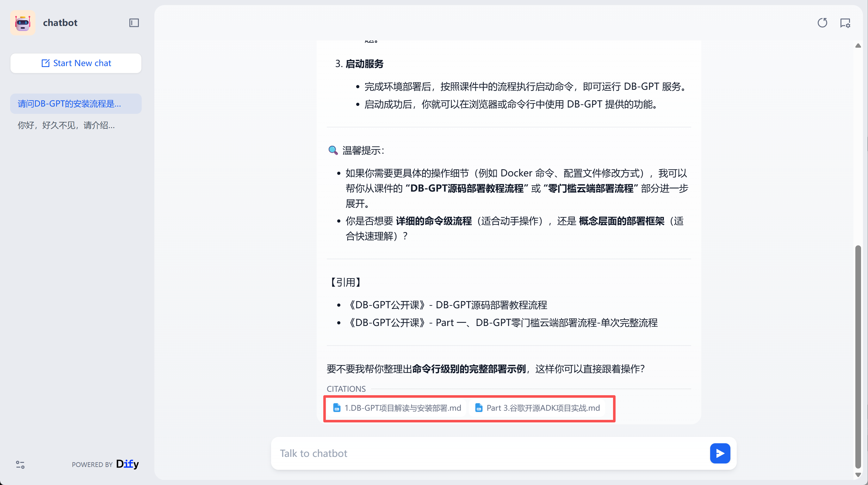Screen dimensions: 868x485
Task: Click the reset conversation refresh icon
Action: click(x=822, y=22)
